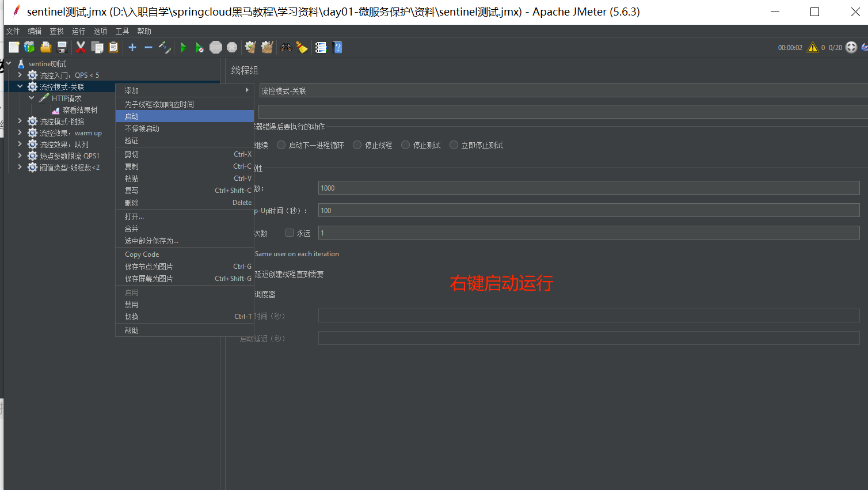
Task: Collapse the HTTP请求 tree node
Action: (x=32, y=98)
